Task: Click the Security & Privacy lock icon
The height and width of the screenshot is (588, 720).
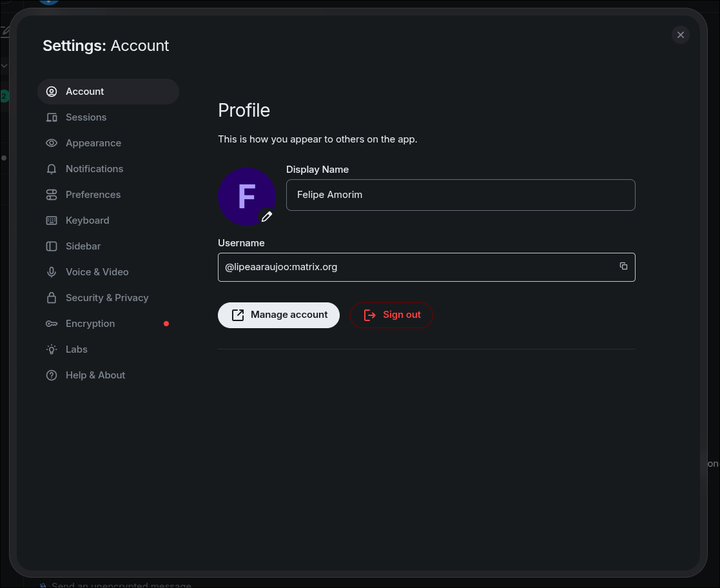Action: pos(52,298)
